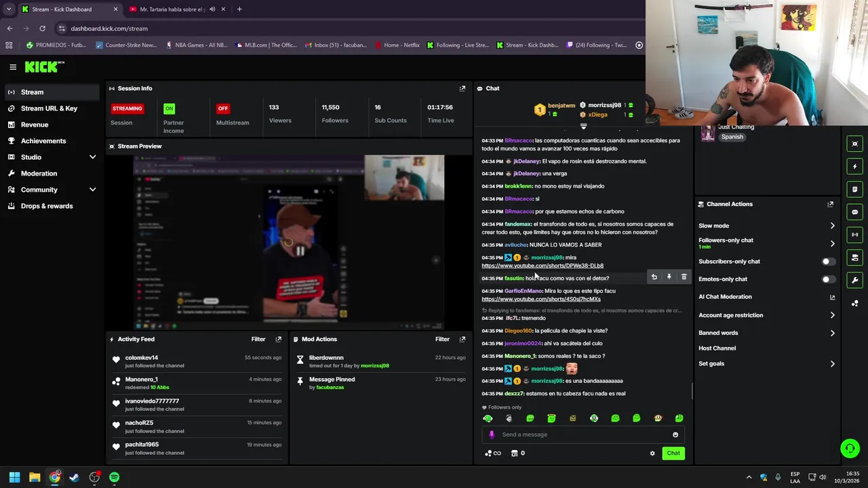
Task: Mute the Mr. Tartaria tab audio
Action: (212, 9)
